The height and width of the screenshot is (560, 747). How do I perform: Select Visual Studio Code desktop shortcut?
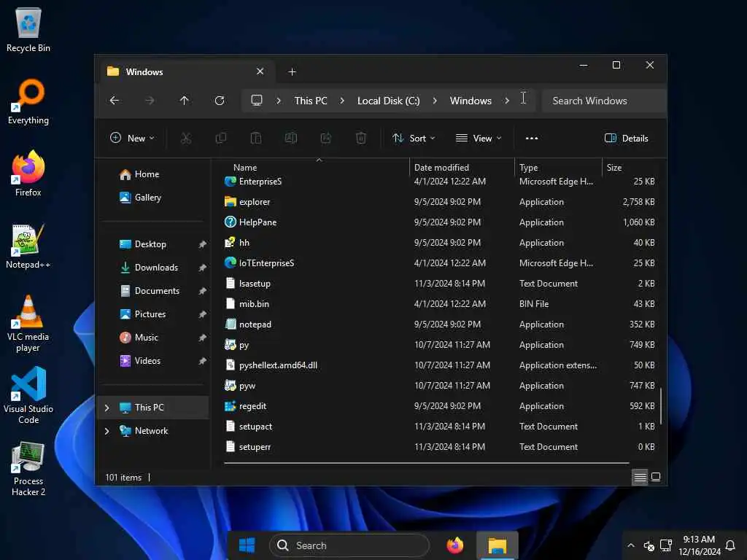coord(28,395)
